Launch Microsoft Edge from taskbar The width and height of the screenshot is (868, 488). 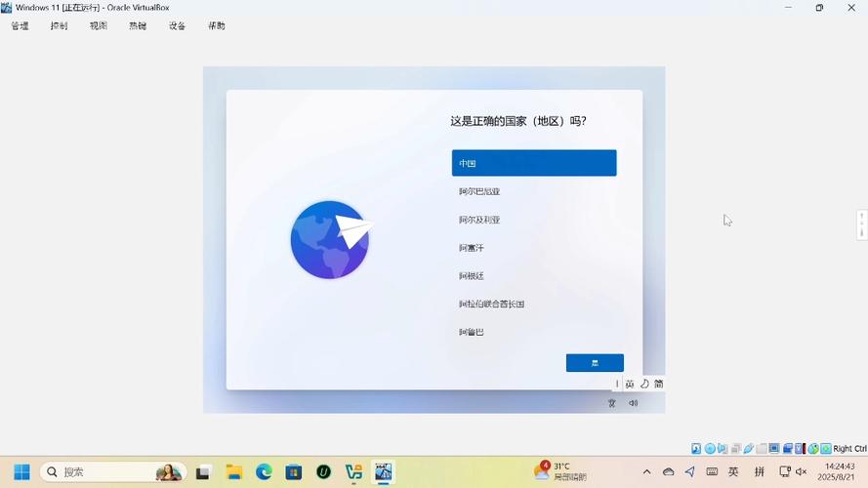coord(264,472)
